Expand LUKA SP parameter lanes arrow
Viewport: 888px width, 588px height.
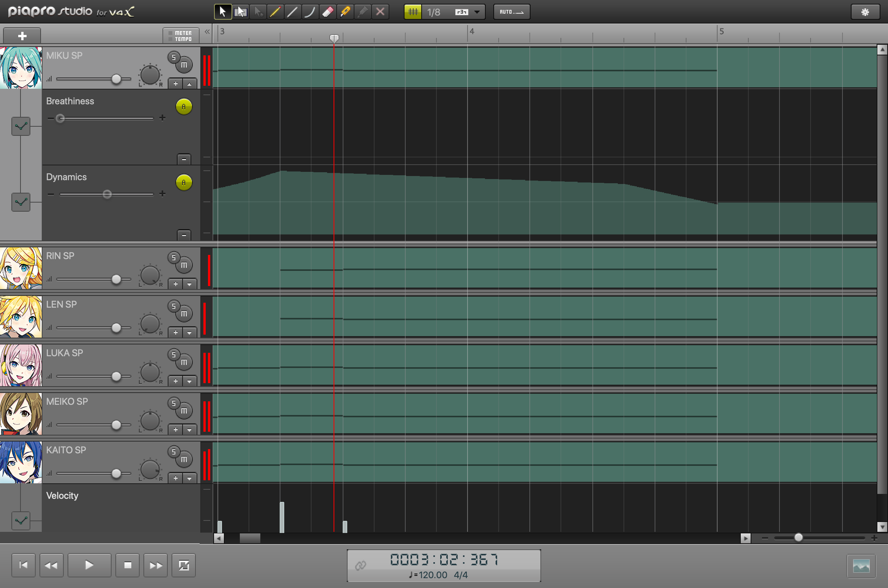click(x=189, y=382)
